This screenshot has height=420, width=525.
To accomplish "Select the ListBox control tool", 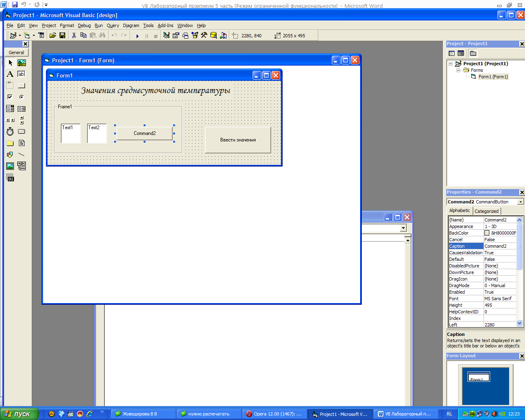I will (x=22, y=109).
